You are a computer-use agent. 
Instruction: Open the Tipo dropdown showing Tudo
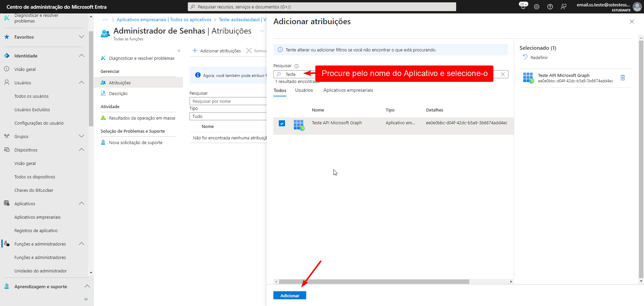pyautogui.click(x=228, y=116)
